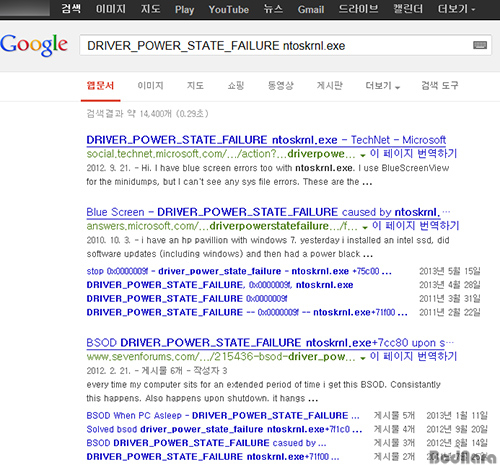
Task: Translate the social.technet.microsoft.com result page
Action: [x=413, y=154]
